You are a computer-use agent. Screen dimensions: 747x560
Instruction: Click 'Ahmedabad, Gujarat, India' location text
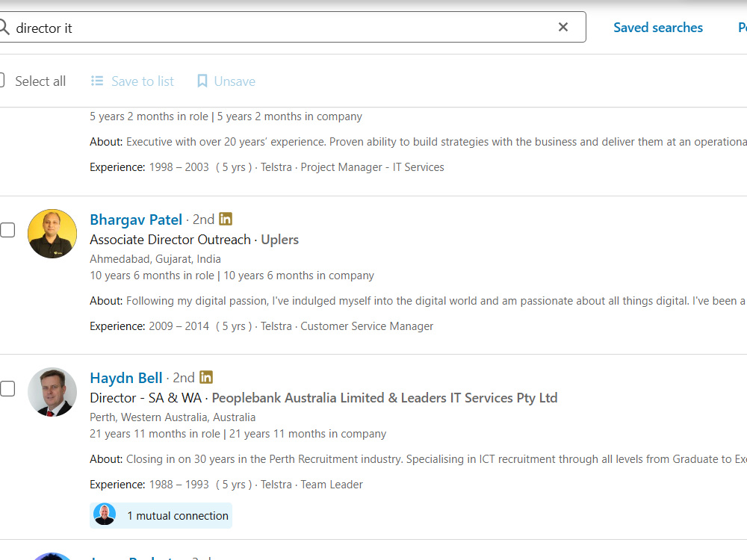[x=155, y=259]
